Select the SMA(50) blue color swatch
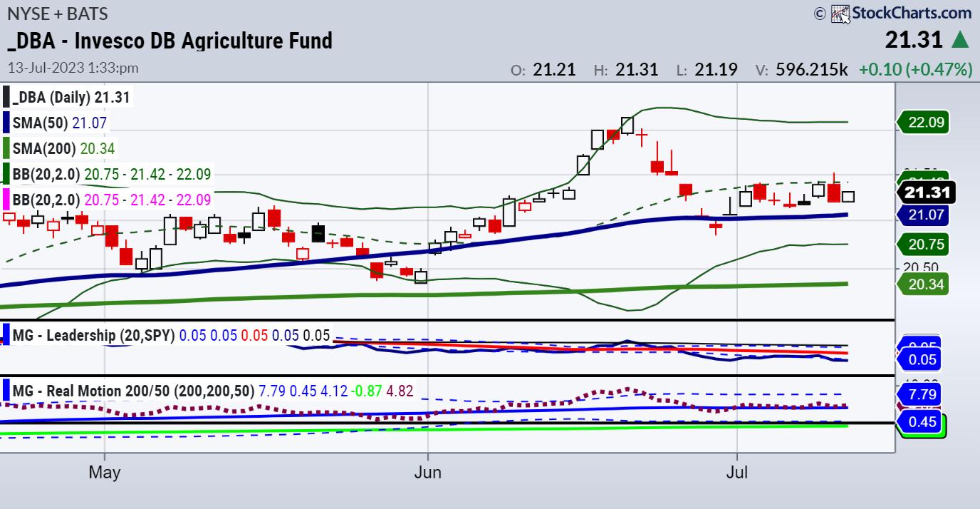The image size is (980, 509). (6, 123)
